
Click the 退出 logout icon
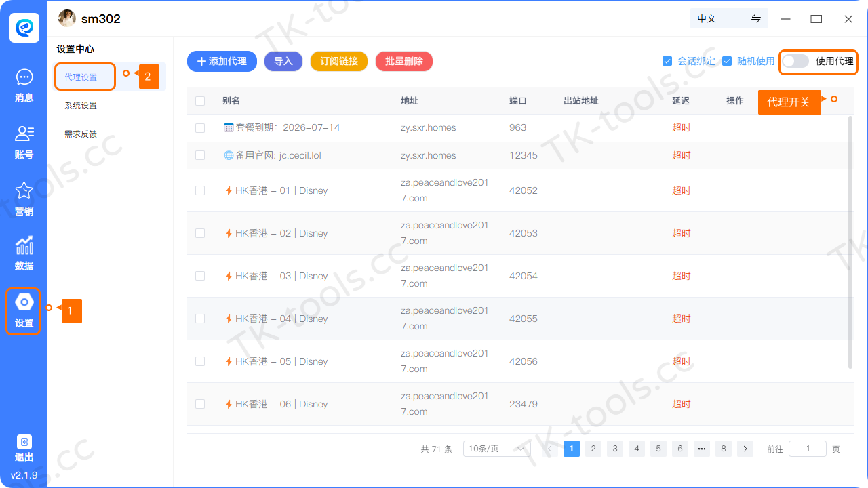pos(24,441)
